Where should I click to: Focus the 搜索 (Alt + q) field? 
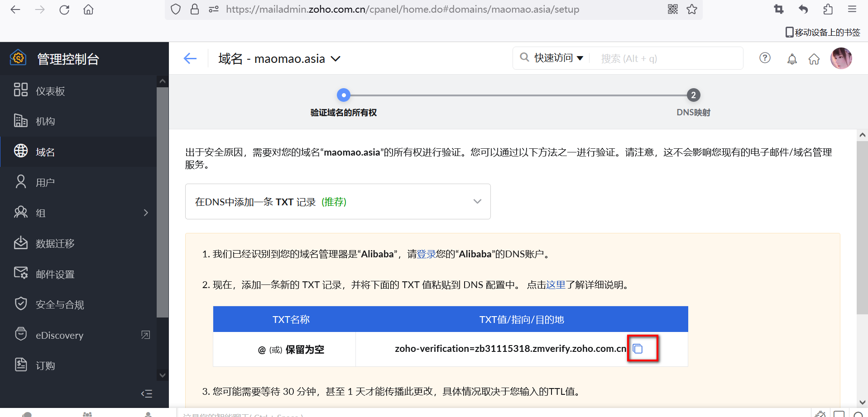click(667, 58)
